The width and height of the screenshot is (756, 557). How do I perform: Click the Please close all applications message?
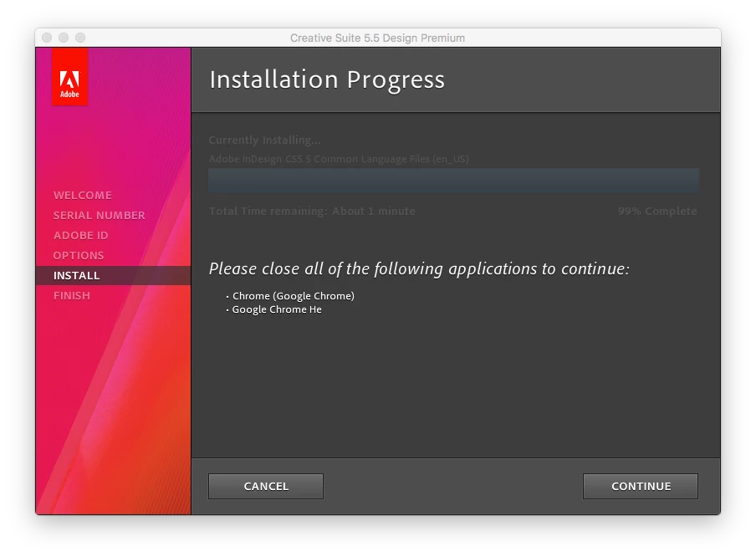click(x=419, y=268)
